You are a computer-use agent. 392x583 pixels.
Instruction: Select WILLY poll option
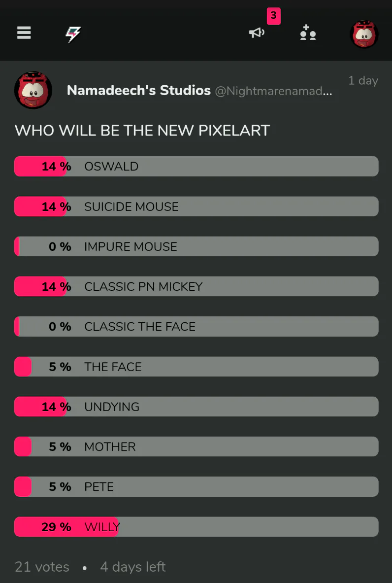(196, 527)
